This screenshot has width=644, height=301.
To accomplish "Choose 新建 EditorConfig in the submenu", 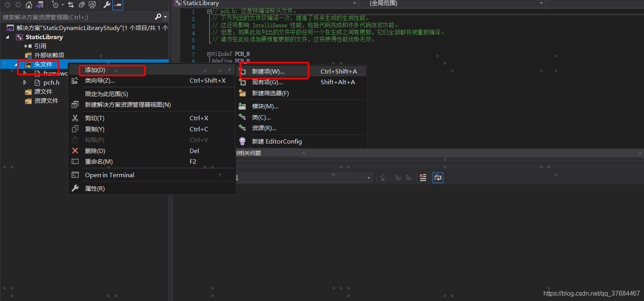I will [302, 142].
